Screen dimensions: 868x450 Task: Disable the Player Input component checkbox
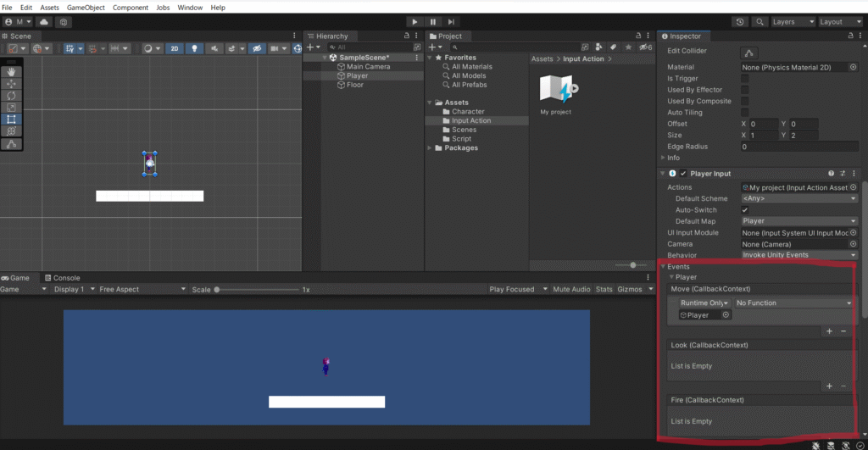683,174
